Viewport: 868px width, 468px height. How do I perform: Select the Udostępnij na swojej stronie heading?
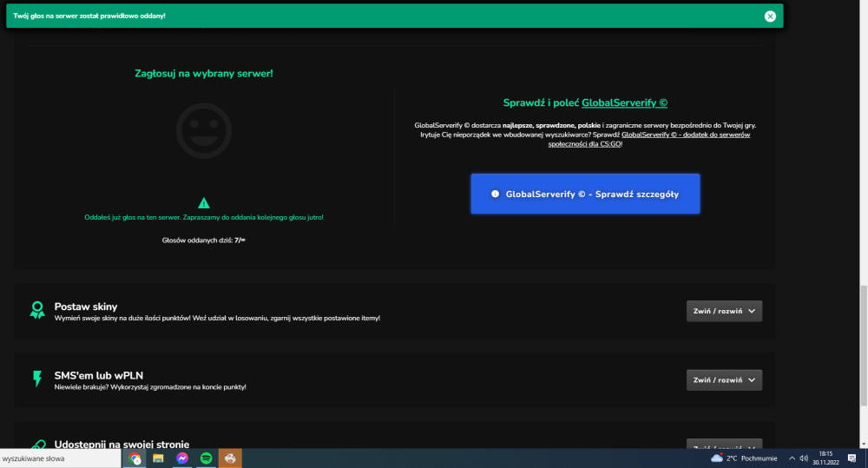(122, 445)
